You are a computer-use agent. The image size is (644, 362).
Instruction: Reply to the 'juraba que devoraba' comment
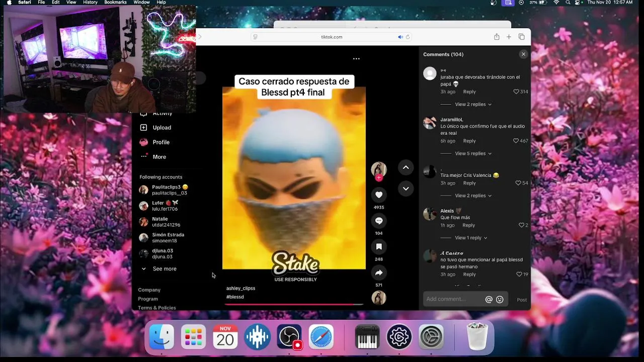coord(469,92)
